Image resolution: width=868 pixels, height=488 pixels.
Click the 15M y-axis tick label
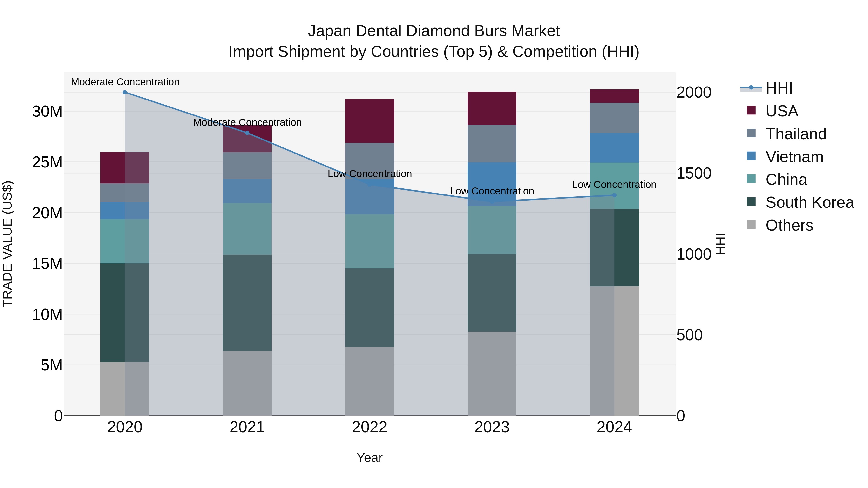(x=47, y=264)
